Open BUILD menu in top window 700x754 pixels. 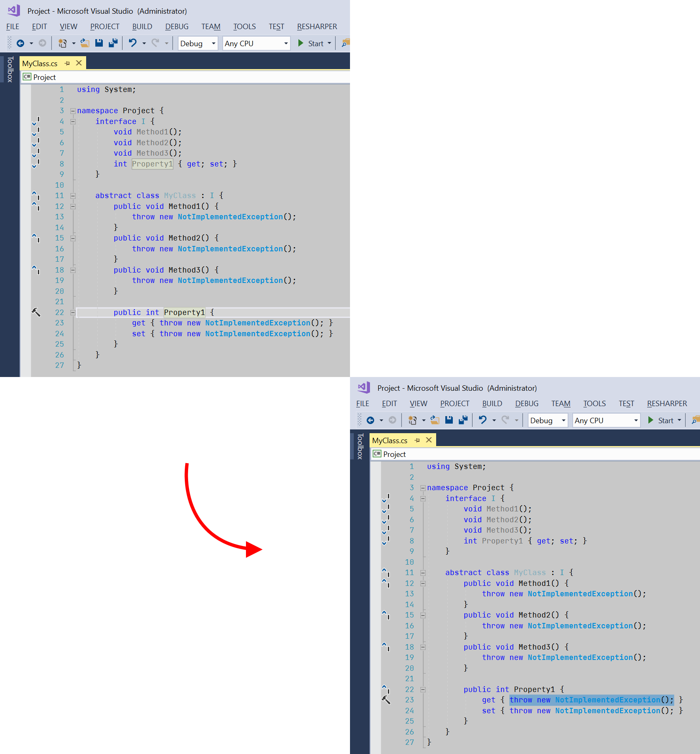click(142, 26)
